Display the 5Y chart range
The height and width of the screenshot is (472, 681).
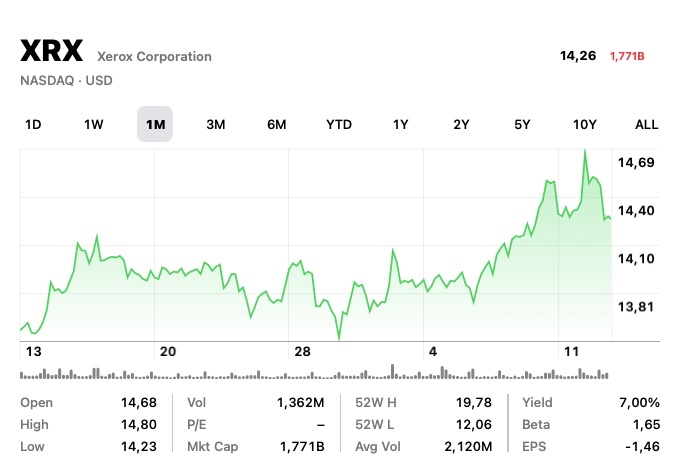pos(522,125)
